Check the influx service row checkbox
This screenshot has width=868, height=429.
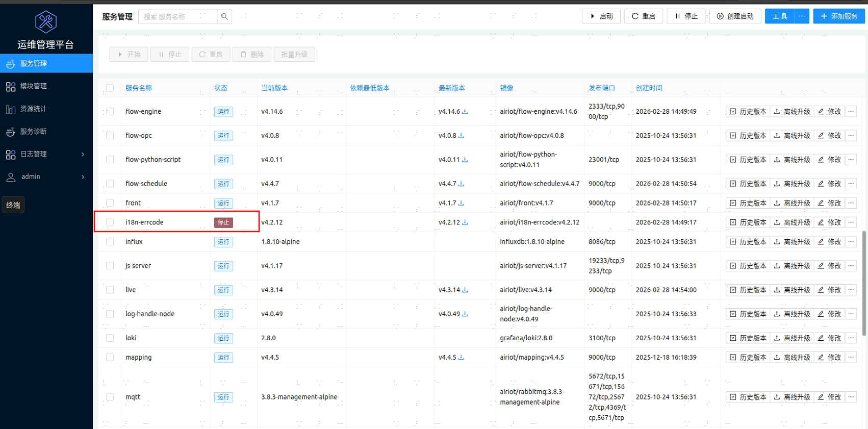pyautogui.click(x=110, y=242)
